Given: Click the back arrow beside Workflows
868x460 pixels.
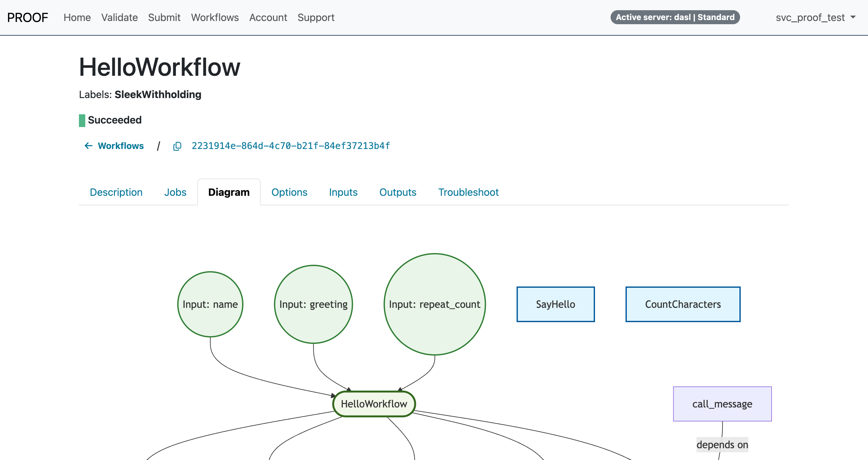Looking at the screenshot, I should pos(88,146).
